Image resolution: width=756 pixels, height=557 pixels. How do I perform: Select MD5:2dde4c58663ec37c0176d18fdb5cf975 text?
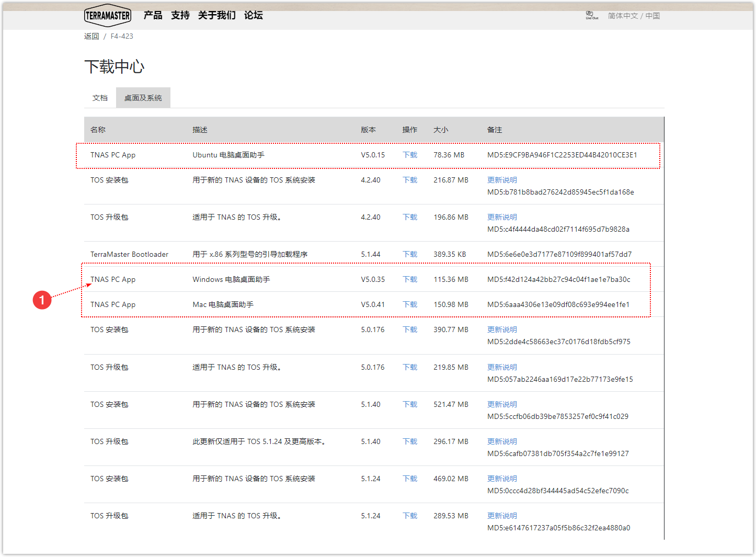coord(559,342)
